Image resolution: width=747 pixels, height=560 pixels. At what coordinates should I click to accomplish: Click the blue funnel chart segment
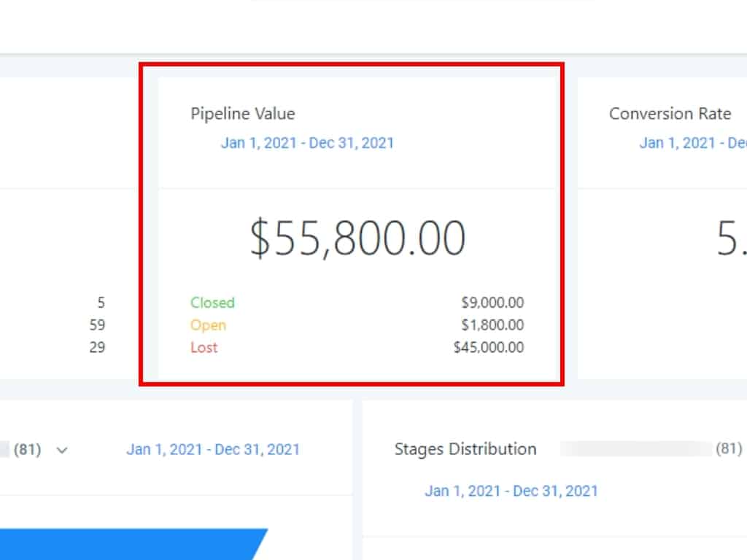pyautogui.click(x=131, y=544)
